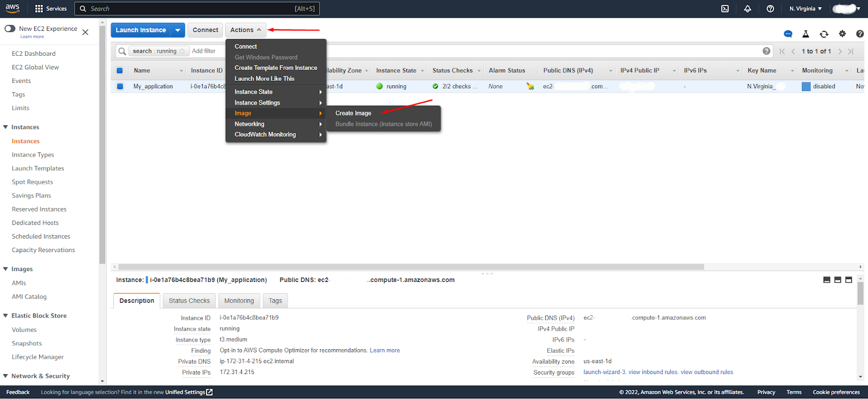This screenshot has width=868, height=399.
Task: Click the green running state indicator
Action: point(380,86)
